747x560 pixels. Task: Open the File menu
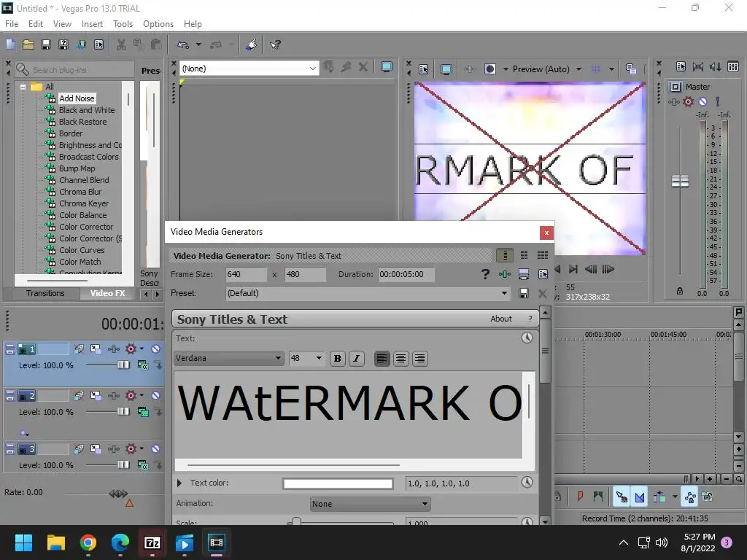click(12, 24)
